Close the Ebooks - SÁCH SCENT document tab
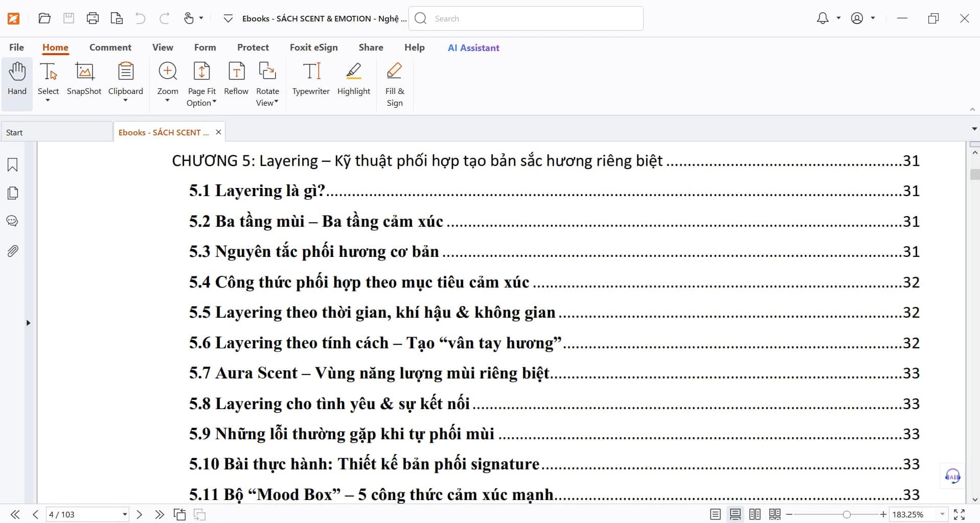 click(x=218, y=132)
